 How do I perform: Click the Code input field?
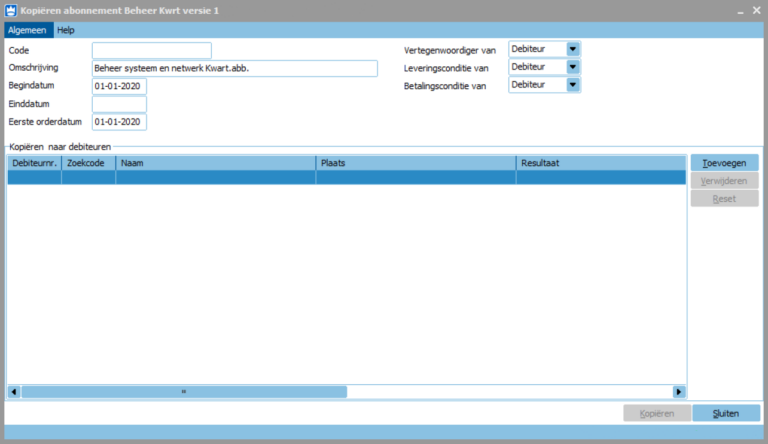click(x=151, y=50)
